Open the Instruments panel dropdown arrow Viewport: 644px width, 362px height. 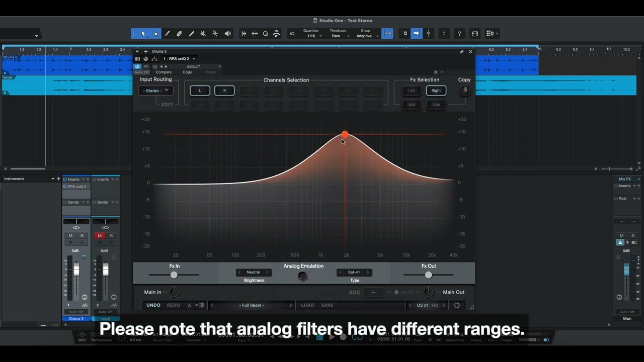[52, 179]
